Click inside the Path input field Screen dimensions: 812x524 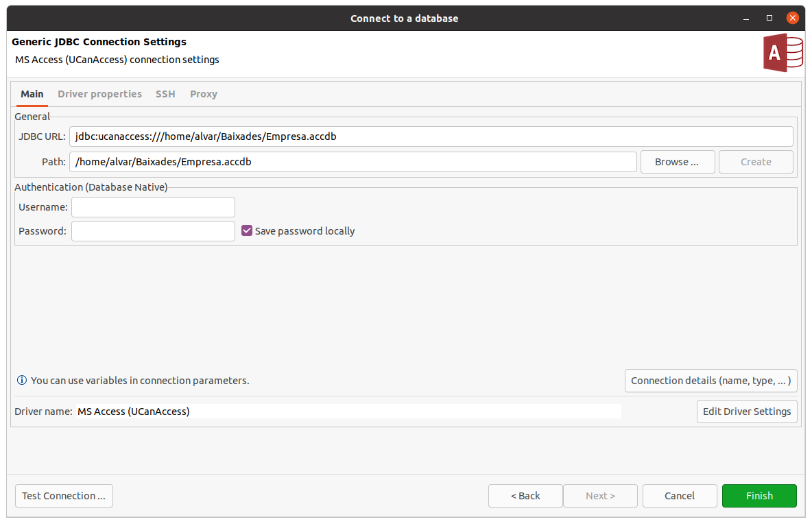click(x=353, y=162)
